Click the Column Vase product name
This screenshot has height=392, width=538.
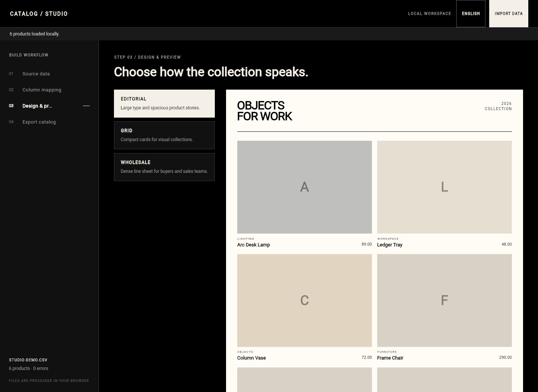click(251, 358)
